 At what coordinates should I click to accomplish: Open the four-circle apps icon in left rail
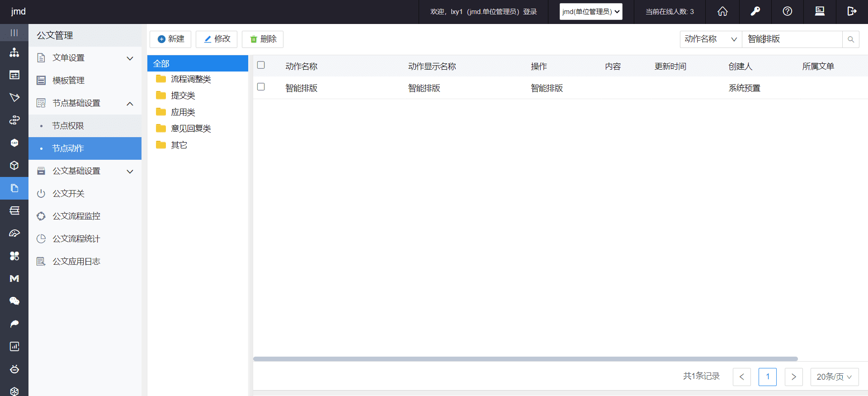[x=14, y=256]
